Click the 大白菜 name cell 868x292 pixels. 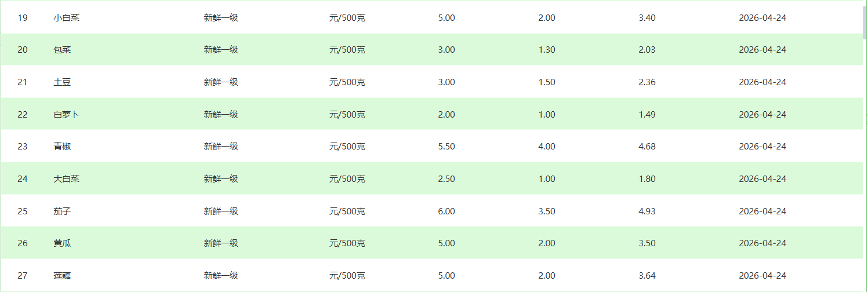coord(66,179)
